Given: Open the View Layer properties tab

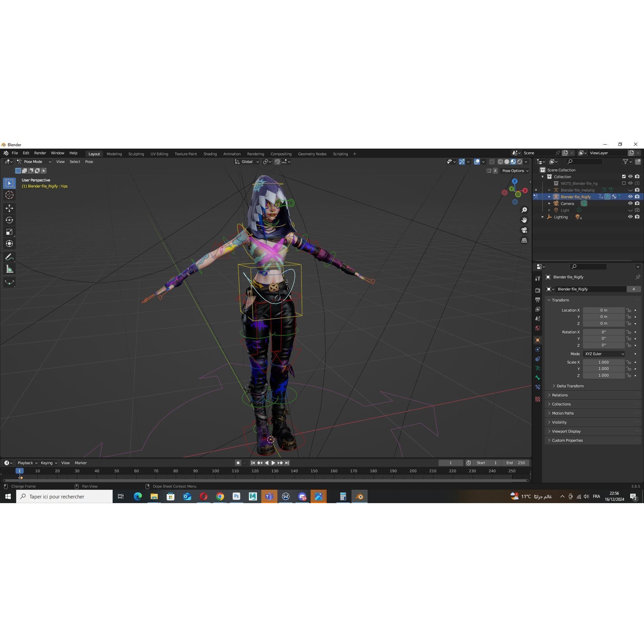Looking at the screenshot, I should pos(538,309).
